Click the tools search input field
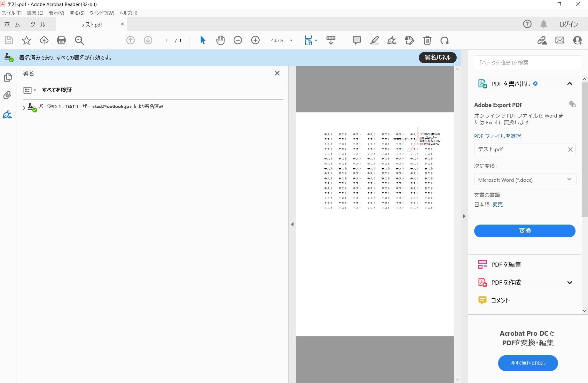588x383 pixels. click(x=528, y=63)
